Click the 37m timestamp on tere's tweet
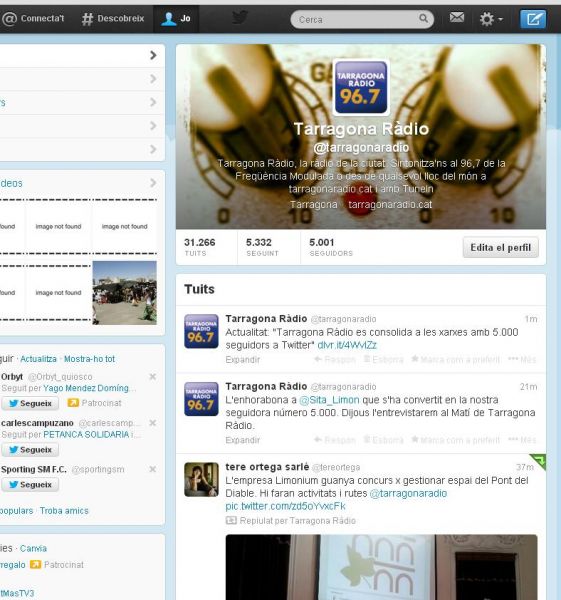Viewport: 561px width, 600px height. point(525,467)
